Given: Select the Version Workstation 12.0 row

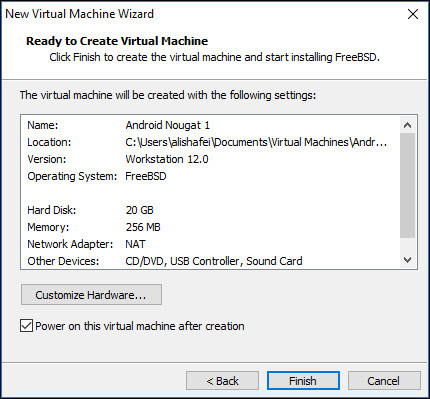Looking at the screenshot, I should tap(211, 159).
